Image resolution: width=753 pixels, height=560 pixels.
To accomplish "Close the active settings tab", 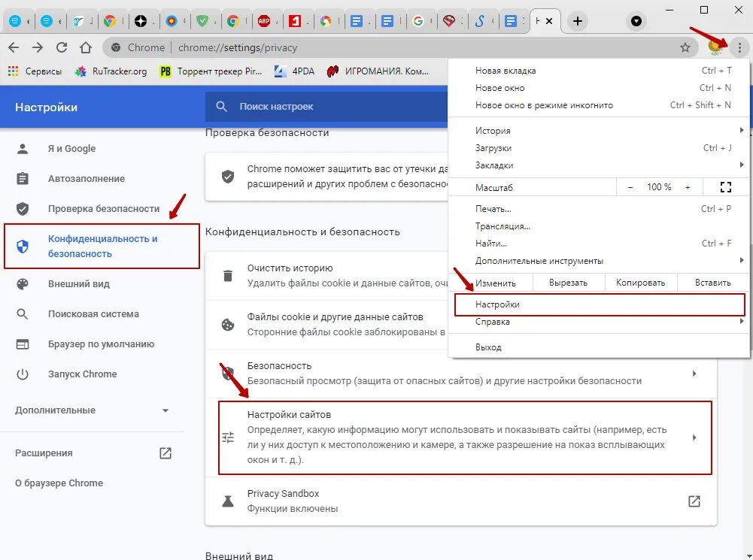I will click(x=549, y=21).
